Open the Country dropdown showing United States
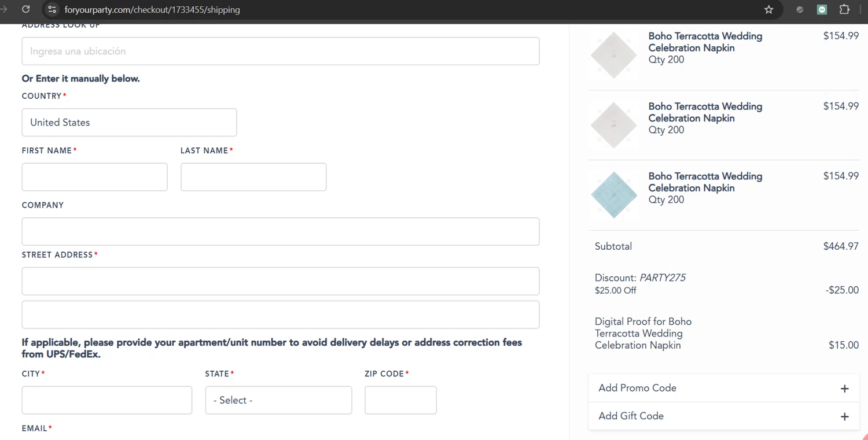Screen dimensions: 868x440 tap(129, 123)
